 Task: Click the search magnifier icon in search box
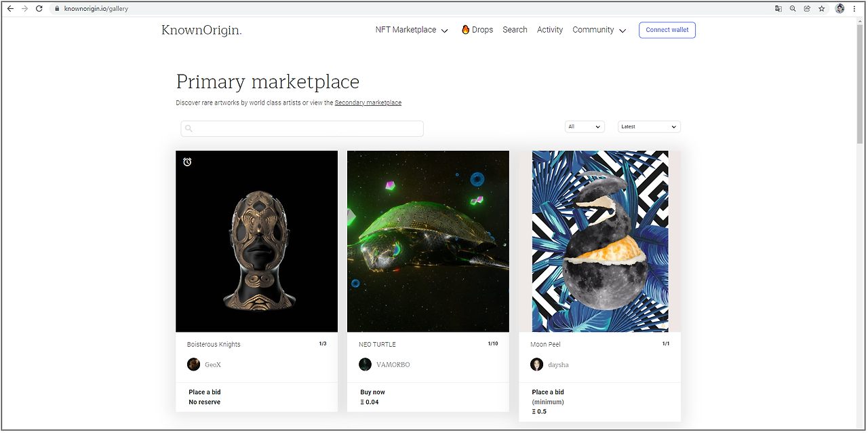tap(189, 128)
